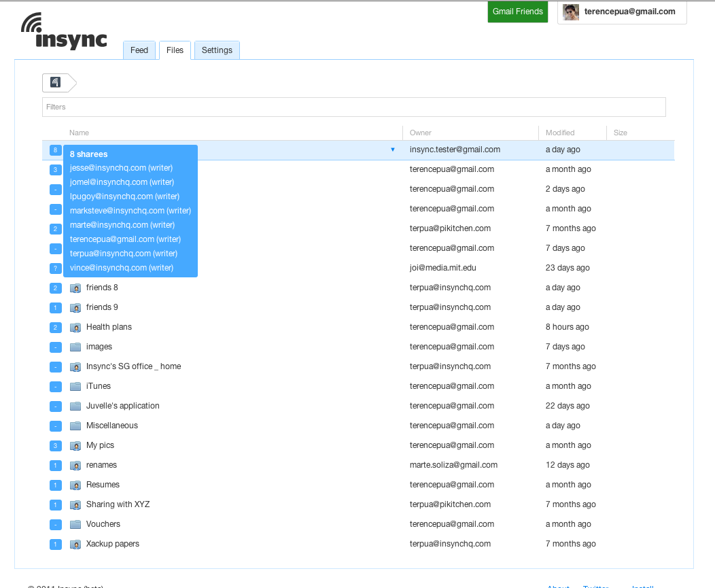The width and height of the screenshot is (715, 588).
Task: Click the shared folder icon for My pics
Action: click(x=75, y=446)
